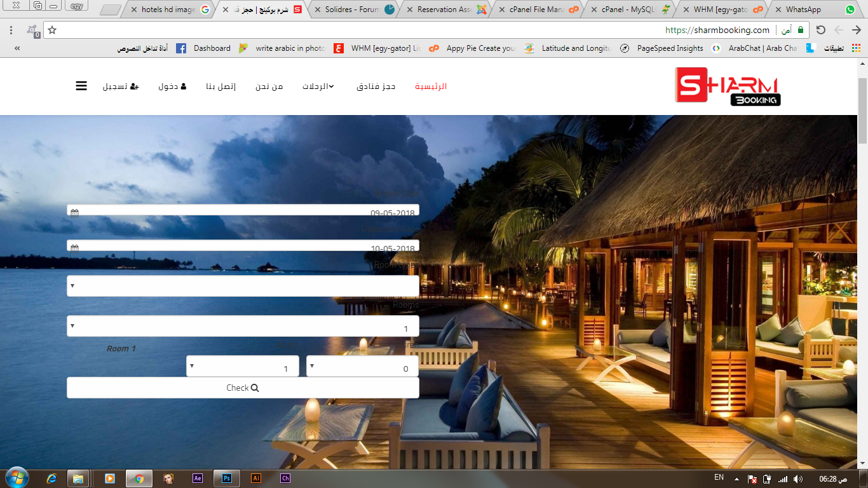
Task: Expand the الرحلات navigation menu
Action: 318,86
